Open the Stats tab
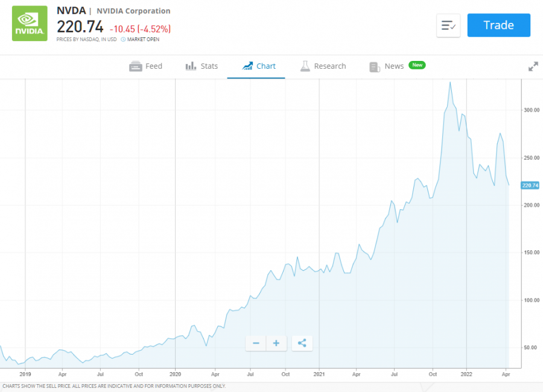Screen dimensions: 543x392 202,66
